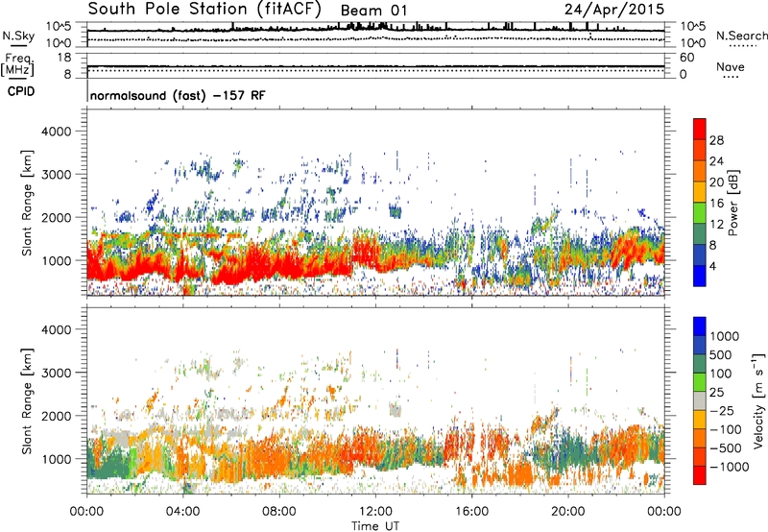This screenshot has width=768, height=532.
Task: Click the '20:00' time axis label
Action: 568,512
